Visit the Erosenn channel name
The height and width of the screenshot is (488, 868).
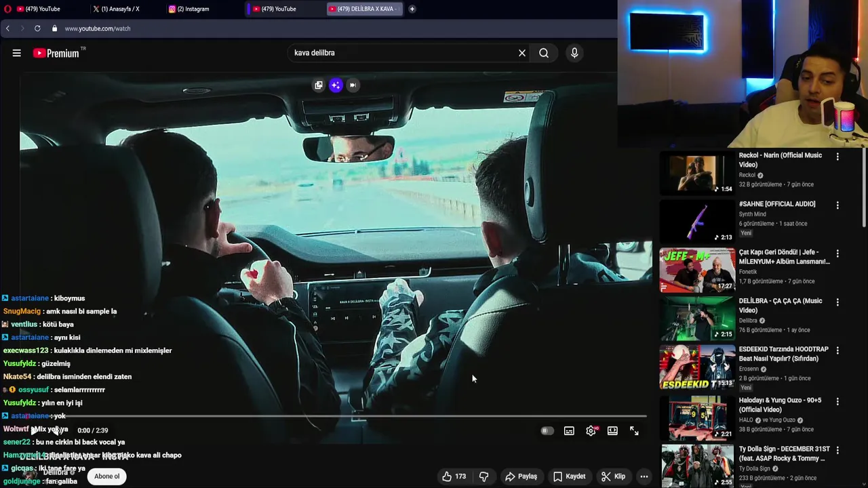point(749,369)
